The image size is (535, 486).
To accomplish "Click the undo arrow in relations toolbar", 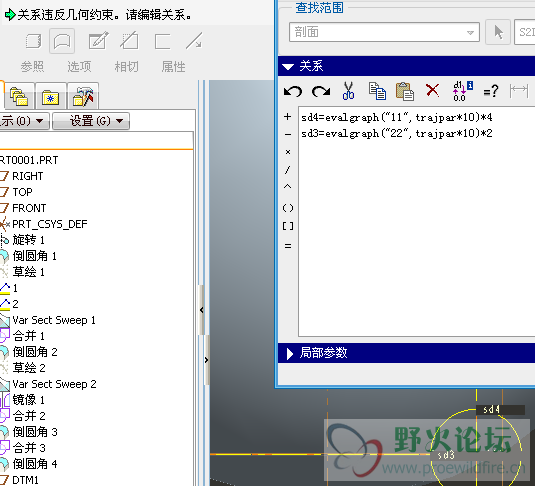I will [293, 91].
